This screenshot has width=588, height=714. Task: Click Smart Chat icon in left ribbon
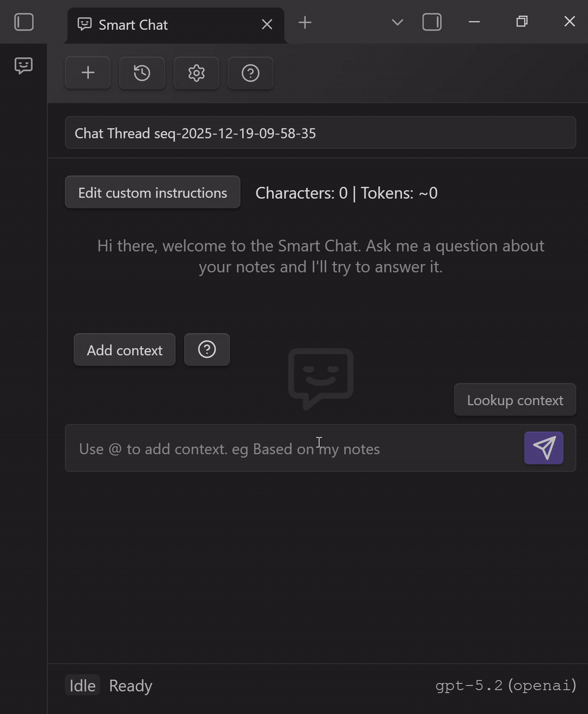point(23,66)
